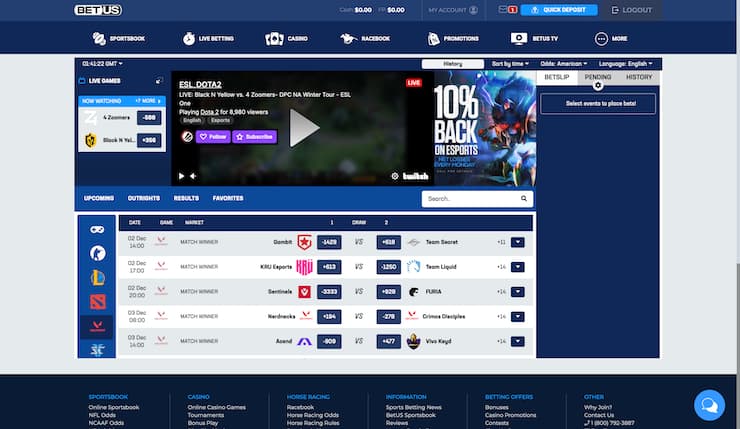Viewport: 740px width, 429px height.
Task: Filter by Counter-Strike game icon
Action: coord(97,253)
